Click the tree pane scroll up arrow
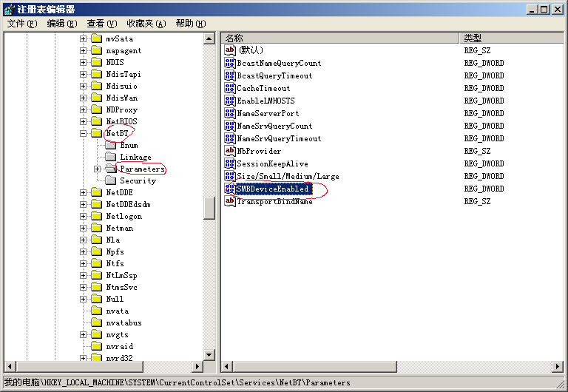This screenshot has height=392, width=568. 209,38
